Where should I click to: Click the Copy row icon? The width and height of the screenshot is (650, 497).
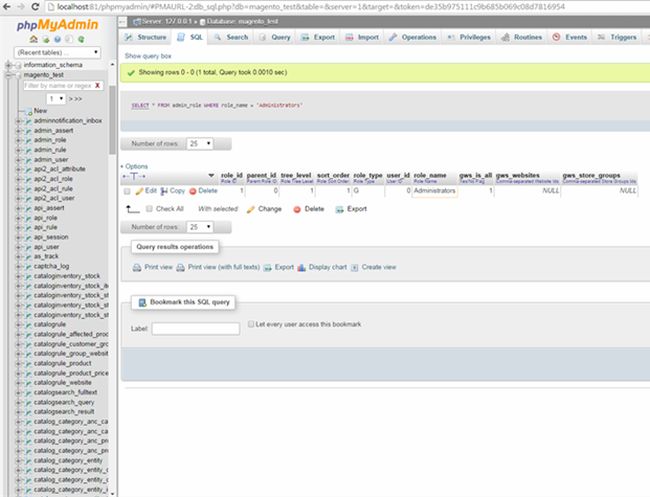(x=164, y=191)
